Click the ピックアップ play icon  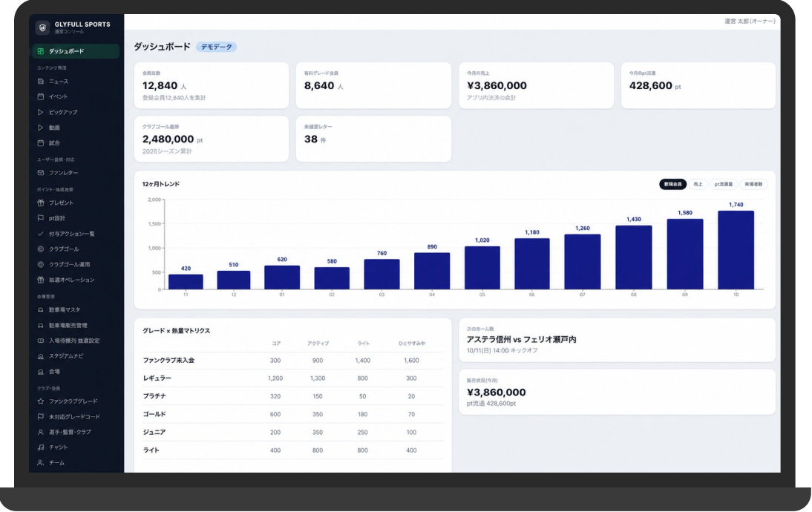point(40,112)
